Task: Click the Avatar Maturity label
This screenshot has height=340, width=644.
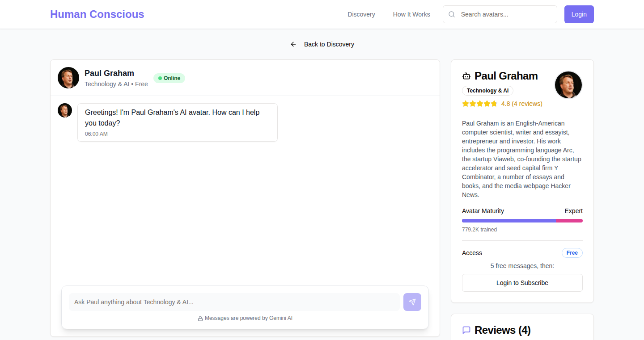Action: 483,211
